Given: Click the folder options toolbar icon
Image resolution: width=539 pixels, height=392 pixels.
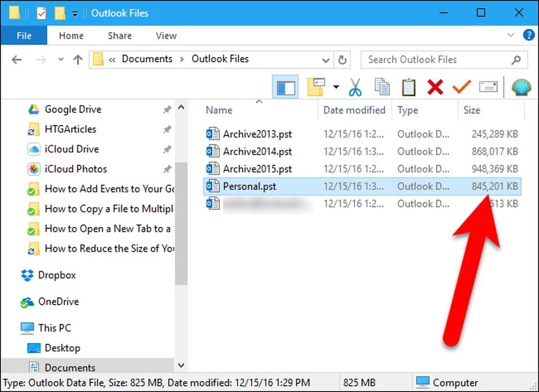Looking at the screenshot, I should pyautogui.click(x=316, y=87).
